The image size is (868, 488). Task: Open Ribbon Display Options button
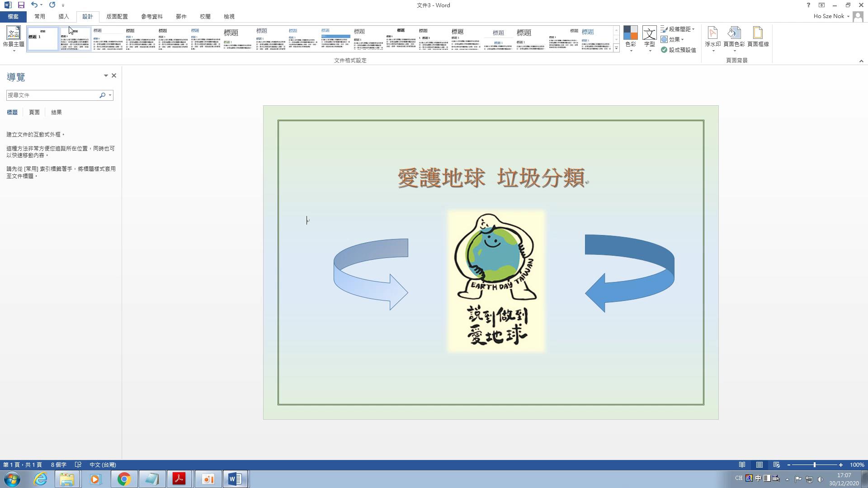pos(821,5)
